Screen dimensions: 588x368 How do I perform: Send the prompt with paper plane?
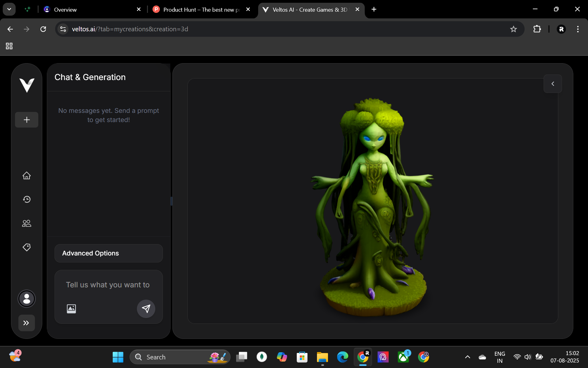pos(146,309)
